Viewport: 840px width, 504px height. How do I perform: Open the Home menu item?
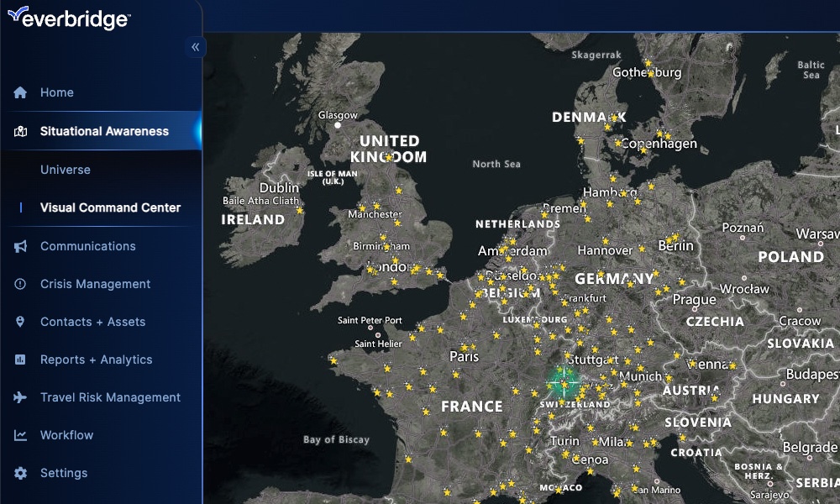pyautogui.click(x=57, y=92)
